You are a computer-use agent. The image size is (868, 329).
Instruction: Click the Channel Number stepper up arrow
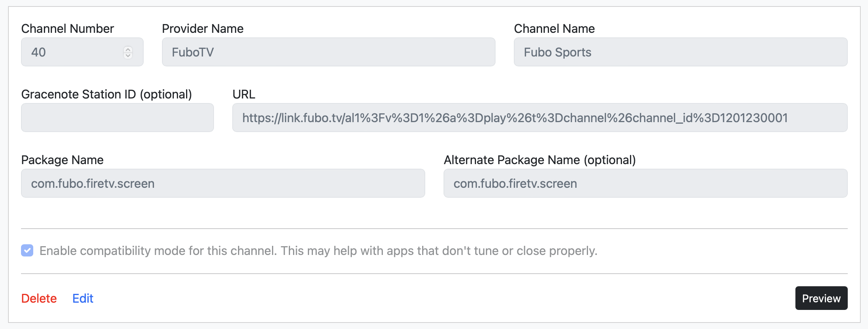pyautogui.click(x=128, y=49)
